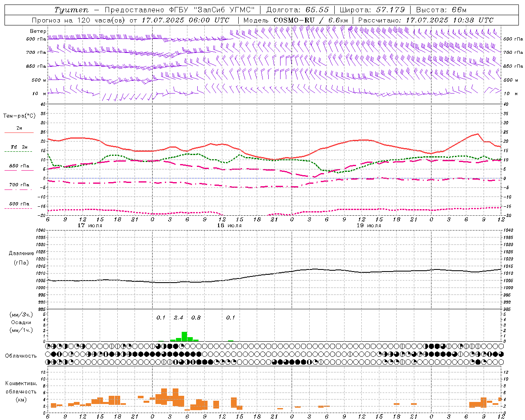Viewport: 525px width, 420px height.
Task: Click the '500 гПа' temperature legend entry
Action: 19,204
